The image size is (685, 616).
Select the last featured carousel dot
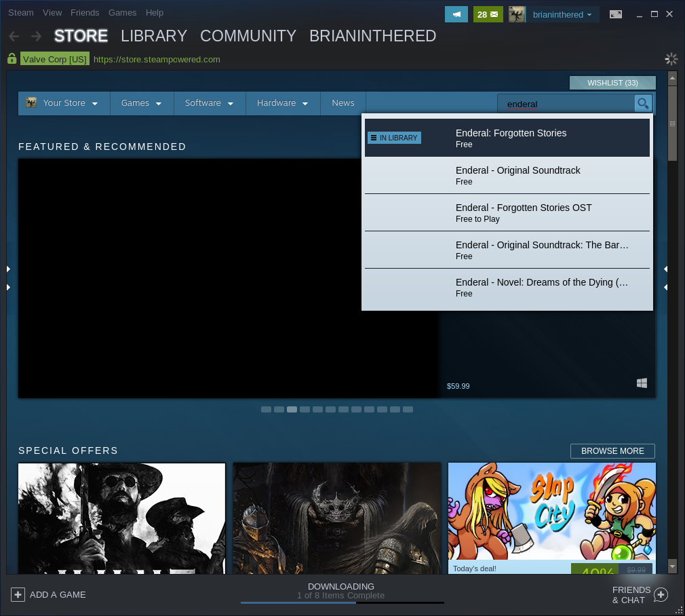tap(408, 409)
